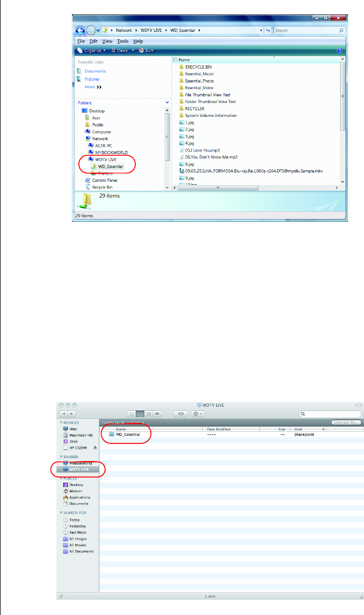The height and width of the screenshot is (615, 364).
Task: Select the Essential_Music folder
Action: 196,74
